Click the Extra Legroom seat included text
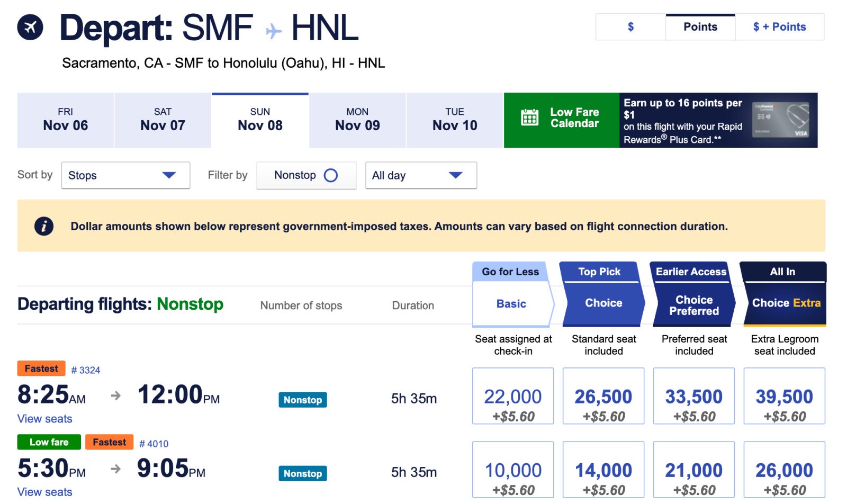The width and height of the screenshot is (847, 504). 785,345
